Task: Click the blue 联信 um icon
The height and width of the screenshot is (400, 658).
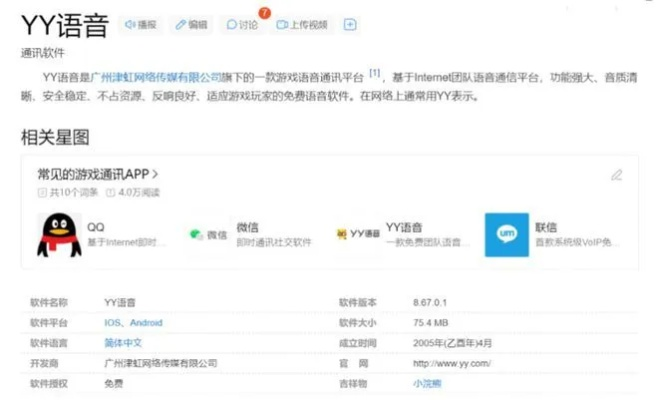Action: 507,235
